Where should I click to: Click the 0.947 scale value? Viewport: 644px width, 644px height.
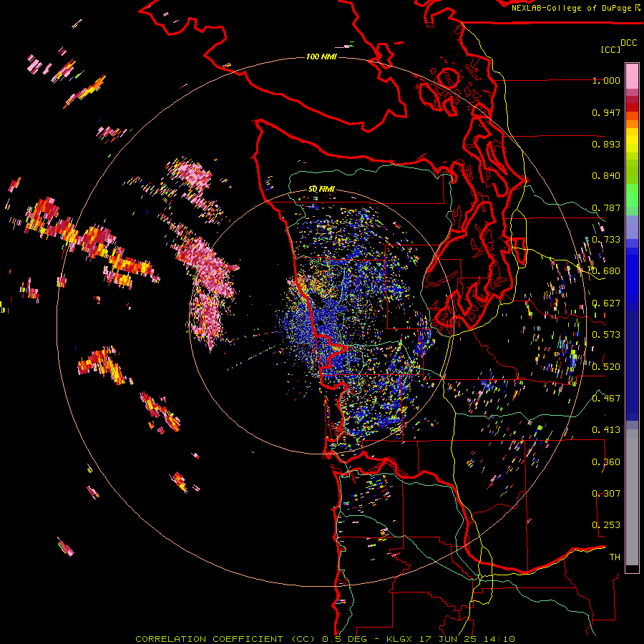click(606, 112)
